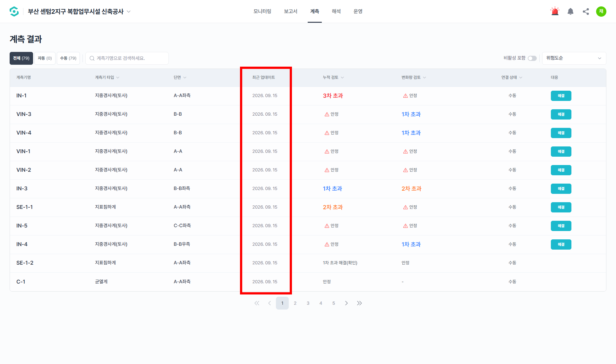
Task: Jump to last page double-arrow
Action: [x=359, y=303]
